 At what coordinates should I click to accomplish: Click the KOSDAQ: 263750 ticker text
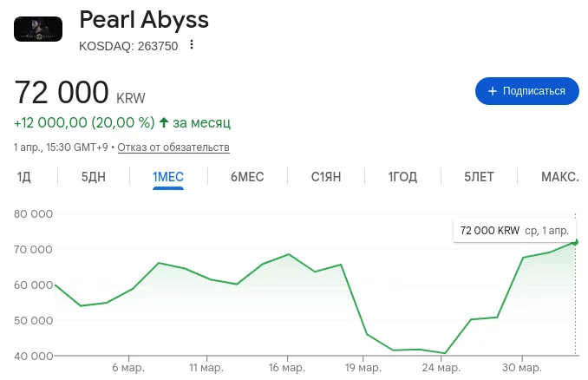(x=128, y=46)
